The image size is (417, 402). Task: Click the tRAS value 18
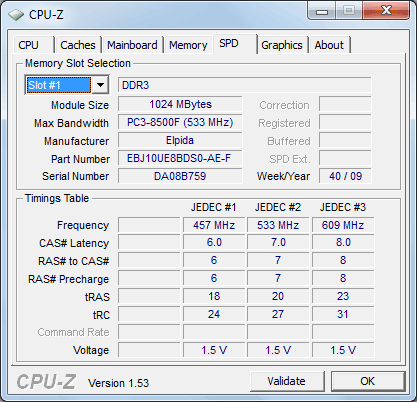coord(214,296)
